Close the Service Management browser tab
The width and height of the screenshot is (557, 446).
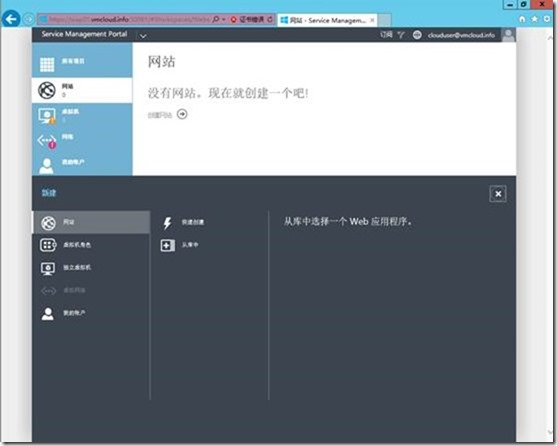coord(372,20)
